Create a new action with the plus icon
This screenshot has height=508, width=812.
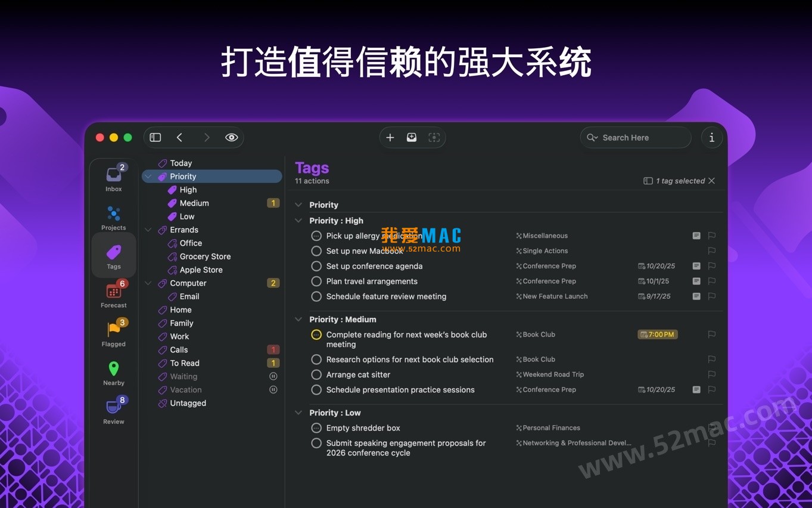pyautogui.click(x=390, y=137)
